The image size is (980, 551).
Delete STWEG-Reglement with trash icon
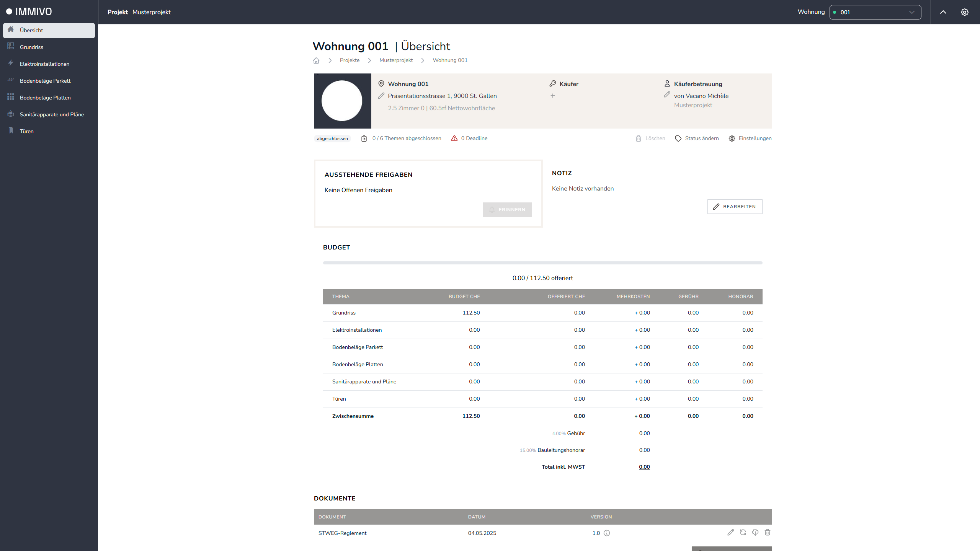(767, 532)
